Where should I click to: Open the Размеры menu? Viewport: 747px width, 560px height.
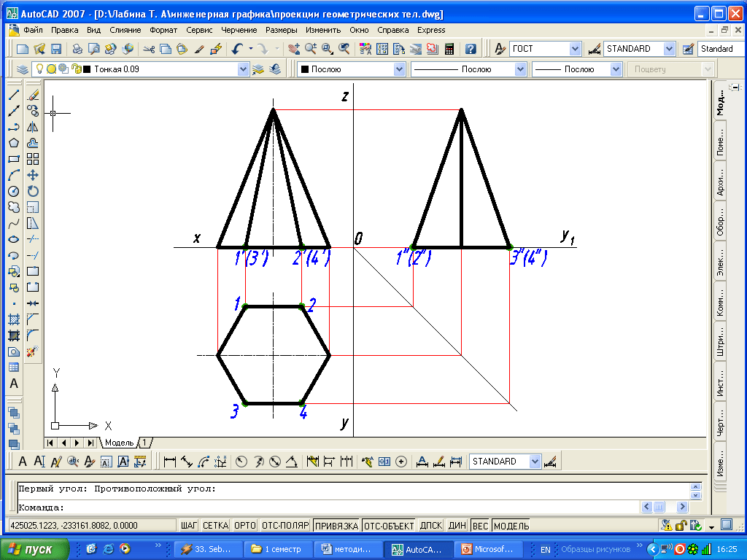pos(281,30)
